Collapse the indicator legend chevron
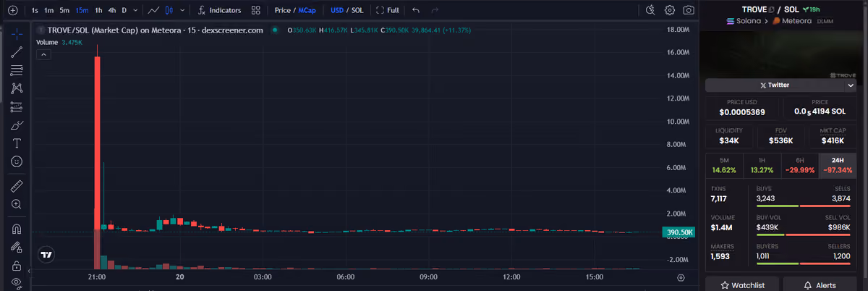868x291 pixels. click(43, 54)
